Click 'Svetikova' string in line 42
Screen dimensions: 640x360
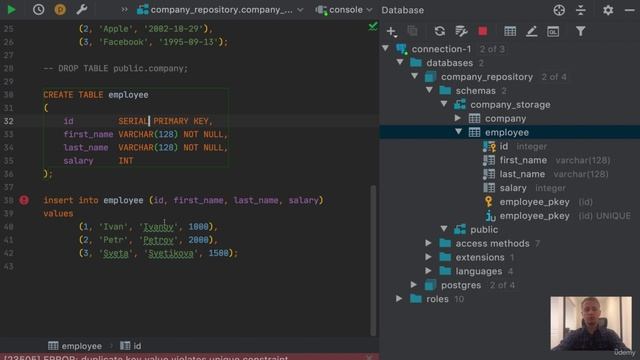(x=171, y=253)
